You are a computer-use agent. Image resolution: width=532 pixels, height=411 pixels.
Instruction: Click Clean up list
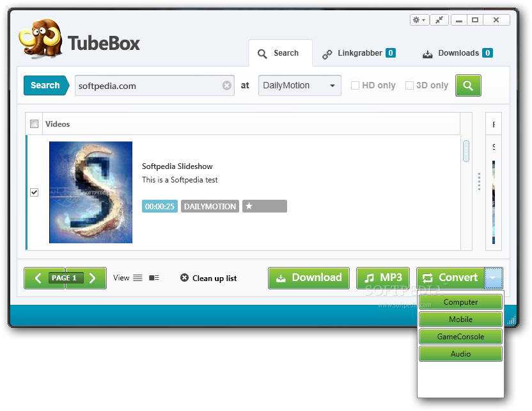[208, 278]
